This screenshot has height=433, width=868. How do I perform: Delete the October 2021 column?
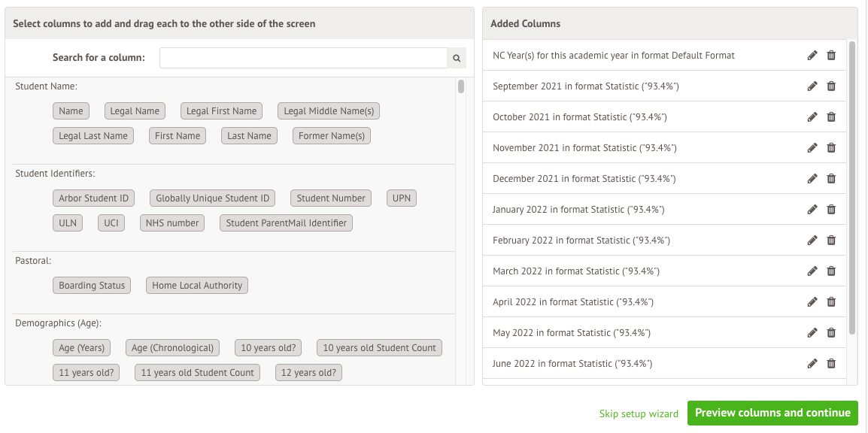click(x=831, y=117)
